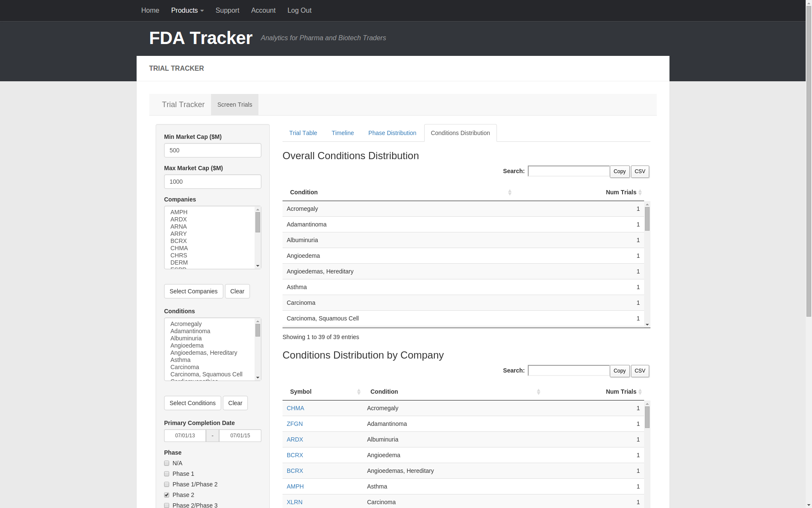Focus the Min Market Cap field
The width and height of the screenshot is (812, 508).
(x=212, y=150)
